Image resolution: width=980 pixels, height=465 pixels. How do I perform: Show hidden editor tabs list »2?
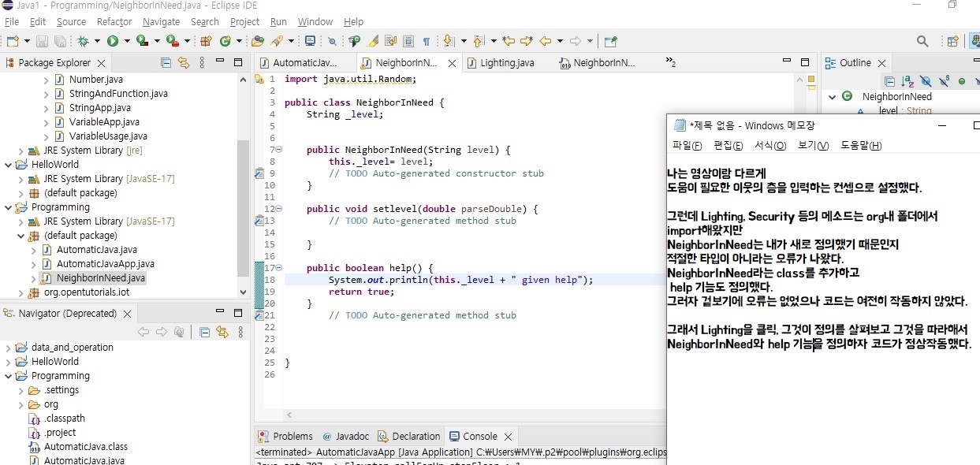[671, 62]
